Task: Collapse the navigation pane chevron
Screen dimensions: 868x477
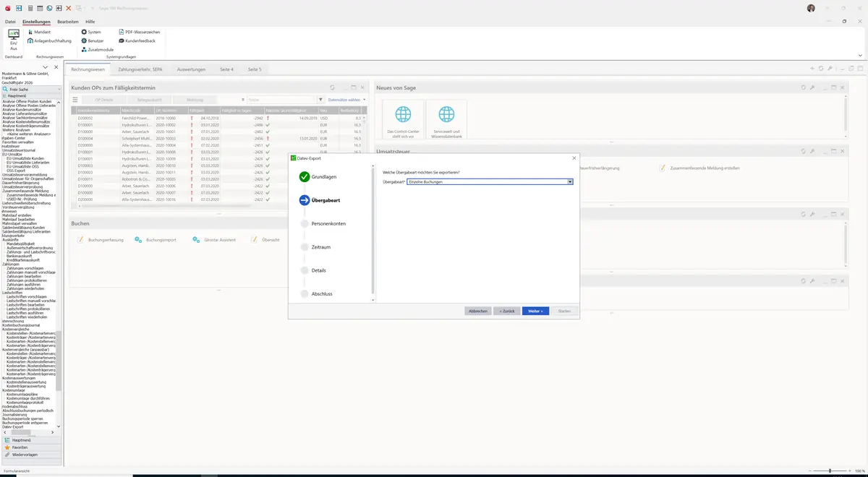Action: coord(46,67)
